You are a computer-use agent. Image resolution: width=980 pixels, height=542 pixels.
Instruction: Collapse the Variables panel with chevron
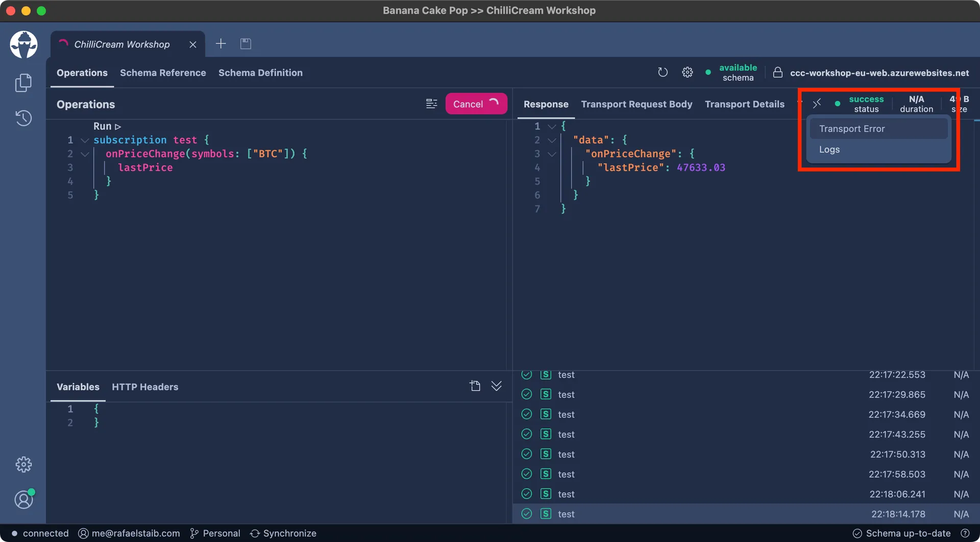click(x=497, y=386)
